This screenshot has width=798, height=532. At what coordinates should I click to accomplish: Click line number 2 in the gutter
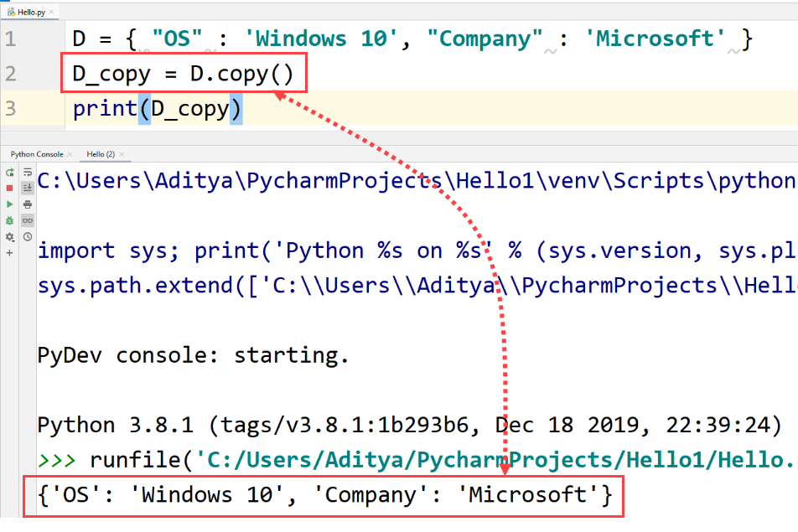tap(11, 74)
